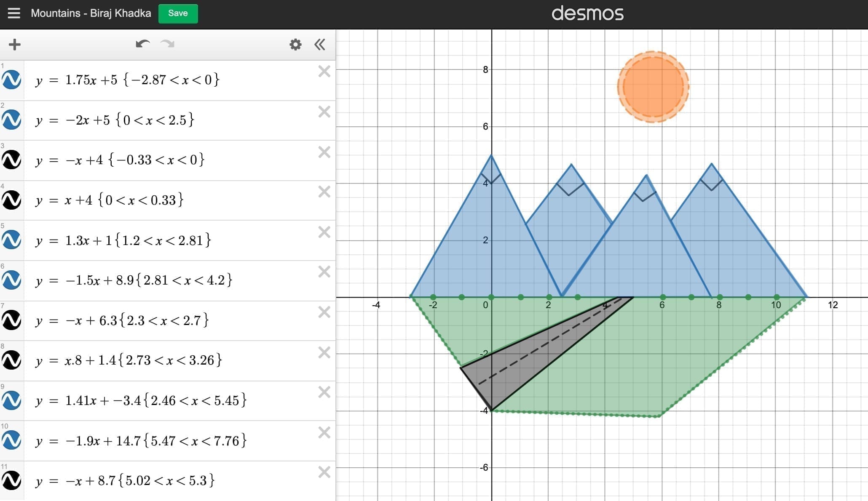Toggle visibility of y = -1.5x + 8.9 line

[11, 280]
